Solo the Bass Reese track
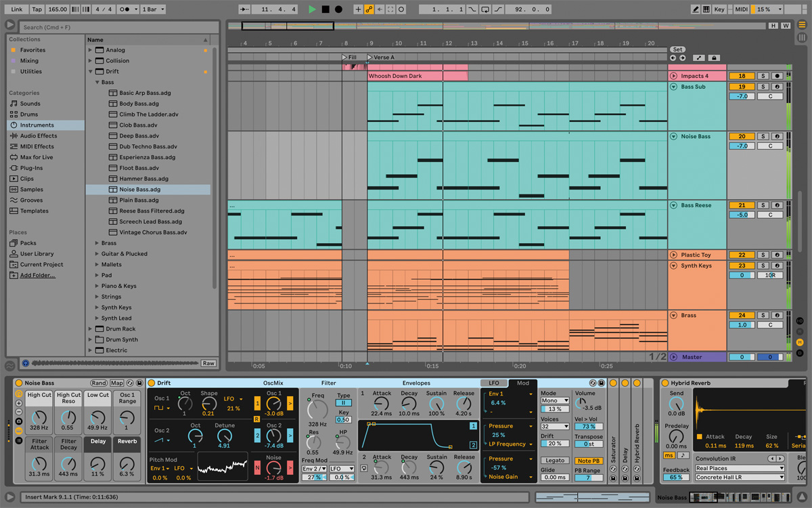812x508 pixels. [x=763, y=205]
